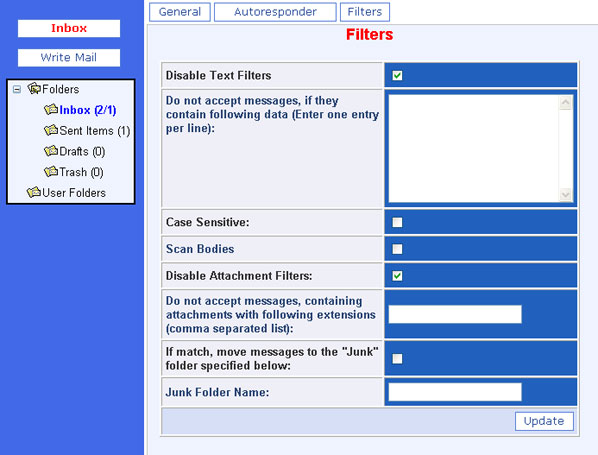Click scroll up arrow in filter text area

pos(566,102)
